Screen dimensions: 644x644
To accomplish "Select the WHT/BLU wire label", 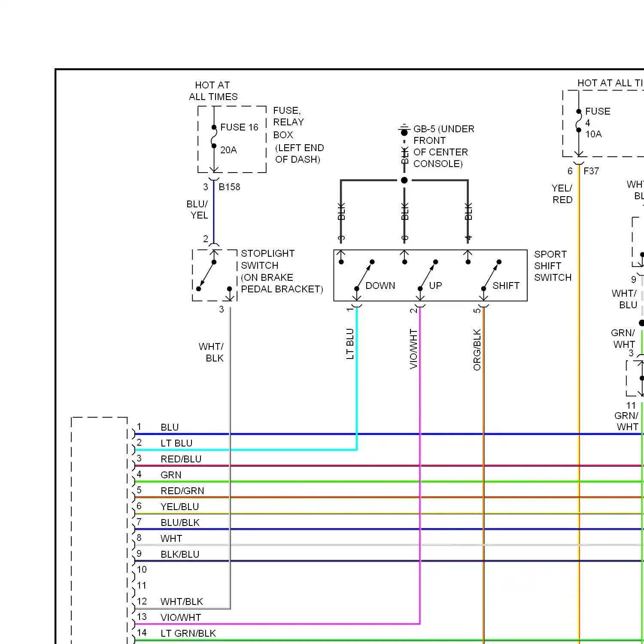I will [x=624, y=299].
